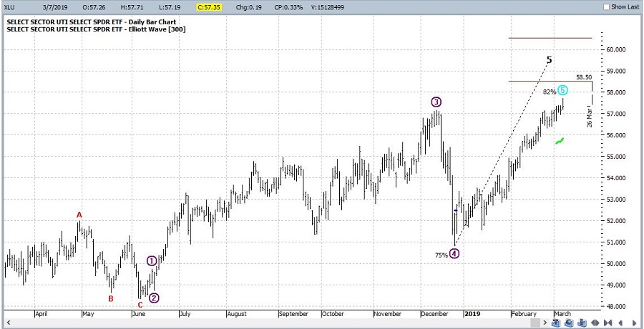The height and width of the screenshot is (329, 644).
Task: Click the L:57.19 low value
Action: click(170, 7)
